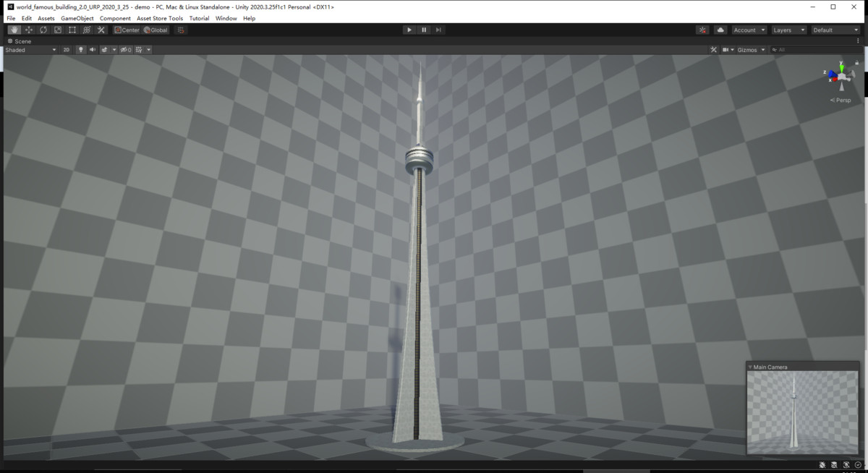Open the Window menu
Image resolution: width=868 pixels, height=473 pixels.
coord(226,18)
